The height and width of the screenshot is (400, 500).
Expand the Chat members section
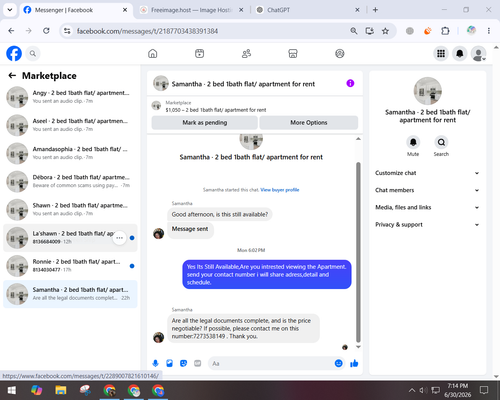427,190
